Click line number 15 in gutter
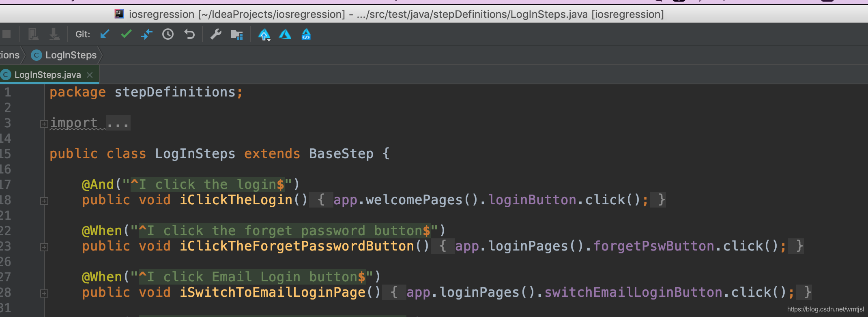 click(5, 154)
